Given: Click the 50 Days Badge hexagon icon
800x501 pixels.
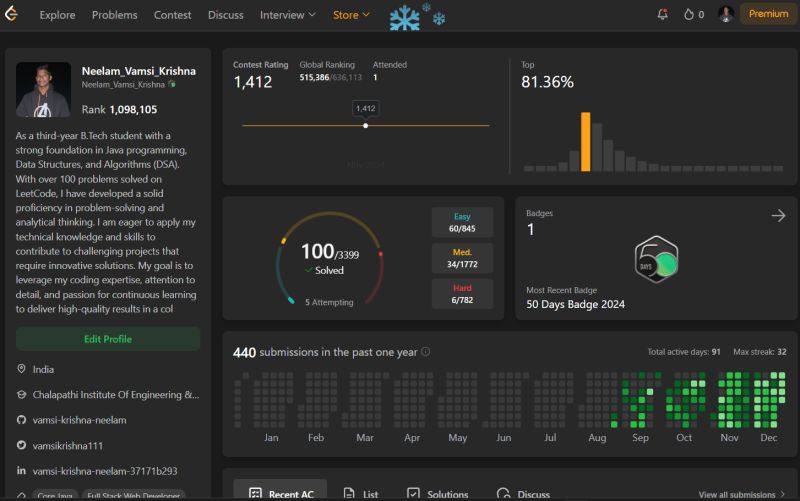Looking at the screenshot, I should (x=656, y=259).
